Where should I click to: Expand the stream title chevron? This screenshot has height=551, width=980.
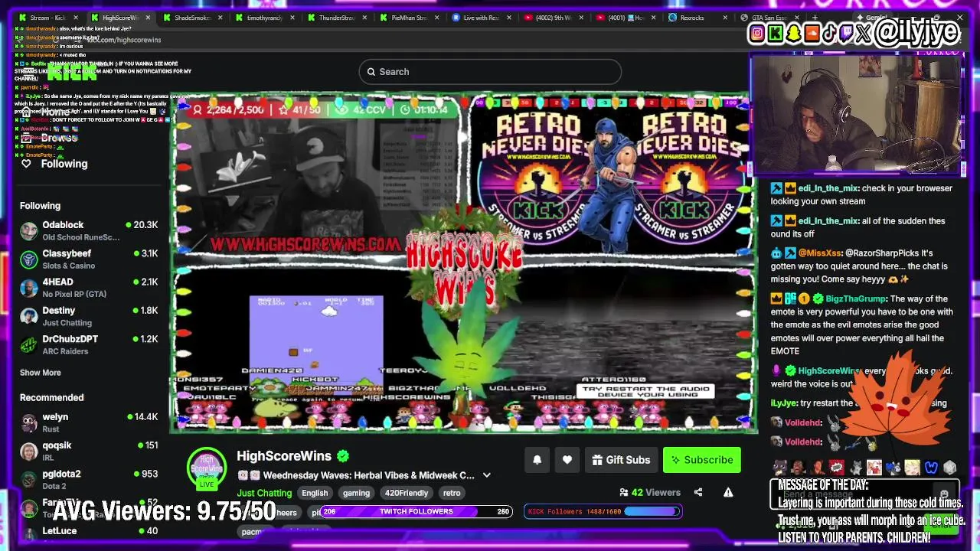pos(486,475)
